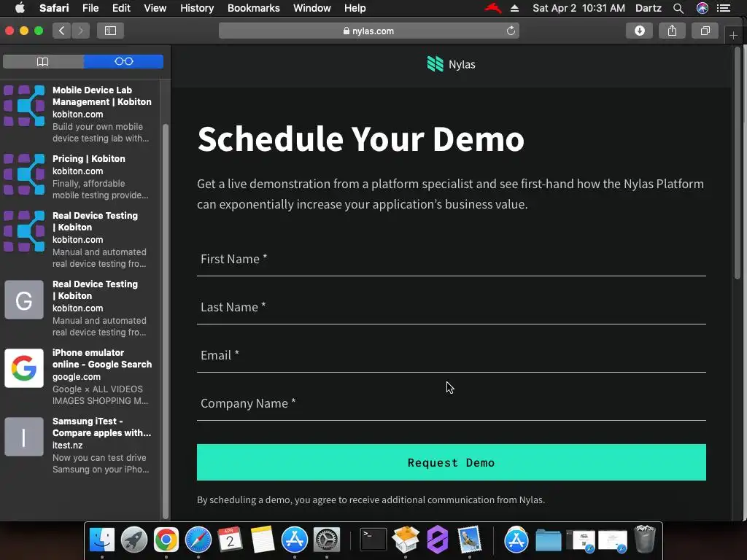
Task: Open iPhone emulator online Google Search item
Action: [80, 377]
